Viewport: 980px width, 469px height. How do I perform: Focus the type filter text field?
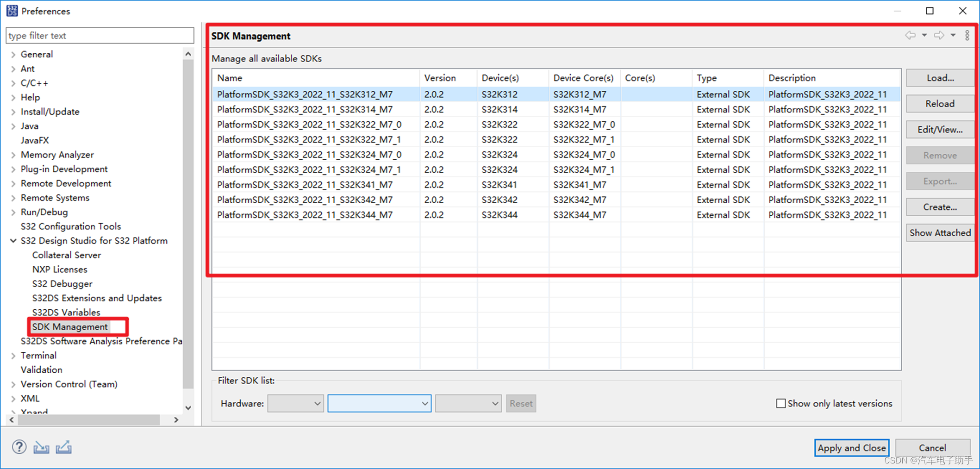tap(100, 36)
